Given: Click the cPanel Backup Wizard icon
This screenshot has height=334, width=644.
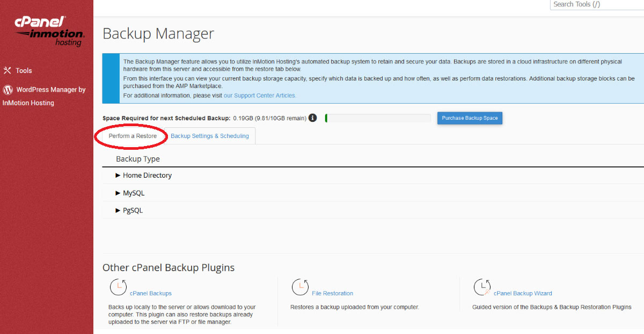Looking at the screenshot, I should (482, 288).
